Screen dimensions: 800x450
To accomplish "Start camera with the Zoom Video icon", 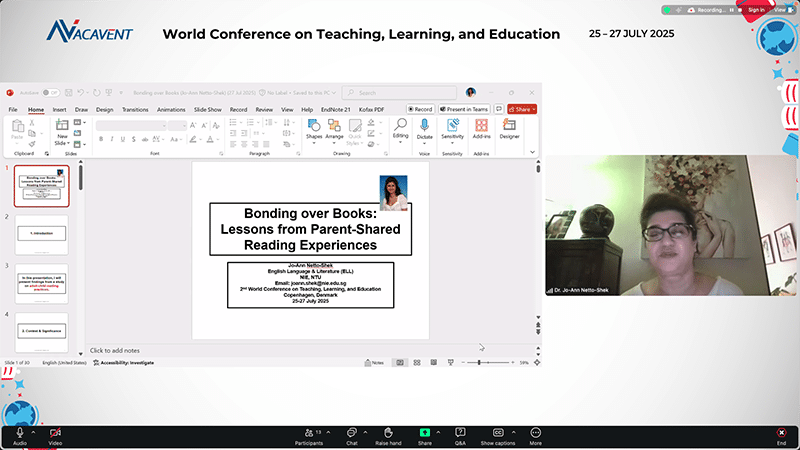I will (55, 432).
